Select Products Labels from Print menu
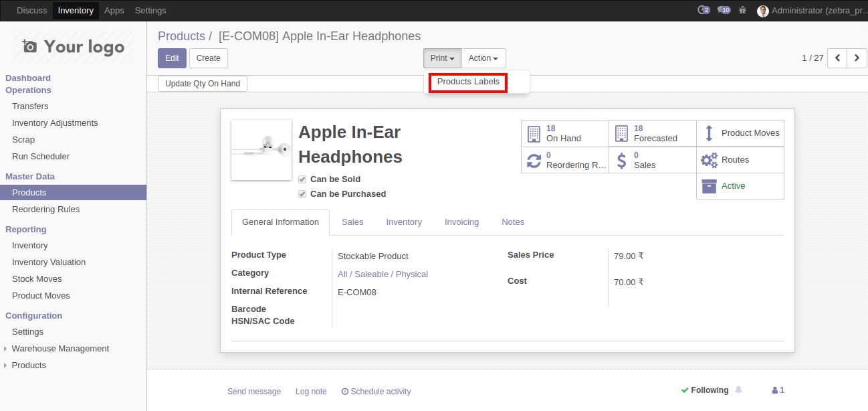The height and width of the screenshot is (411, 868). [468, 82]
